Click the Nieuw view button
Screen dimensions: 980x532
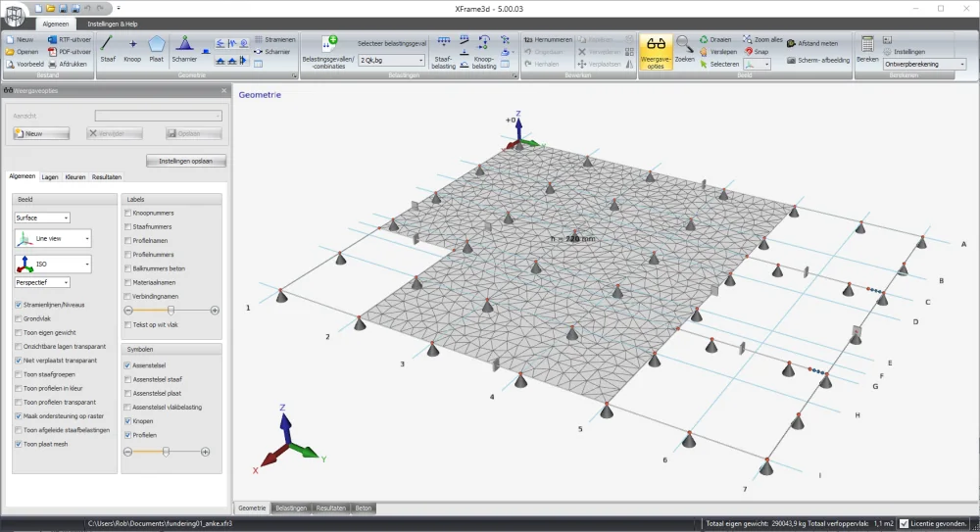point(42,133)
